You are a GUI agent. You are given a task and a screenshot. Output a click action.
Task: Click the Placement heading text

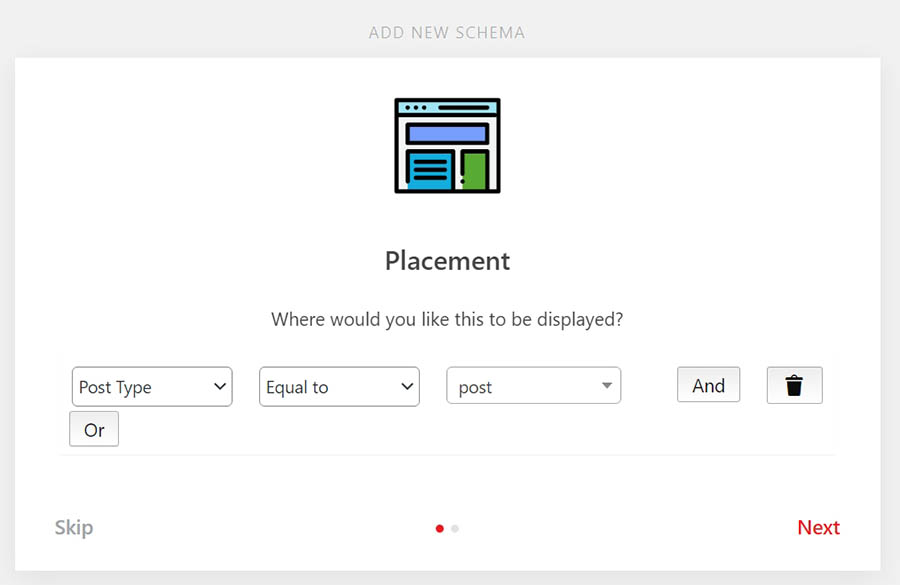click(x=447, y=261)
